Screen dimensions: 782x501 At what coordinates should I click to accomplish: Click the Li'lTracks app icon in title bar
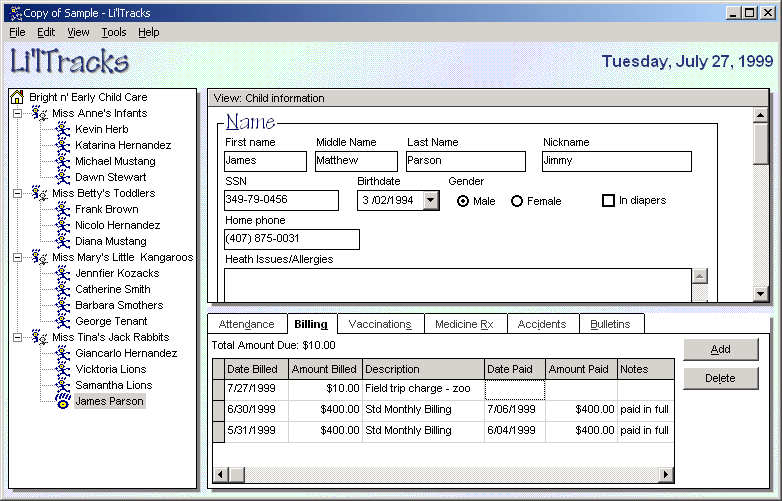pos(15,13)
